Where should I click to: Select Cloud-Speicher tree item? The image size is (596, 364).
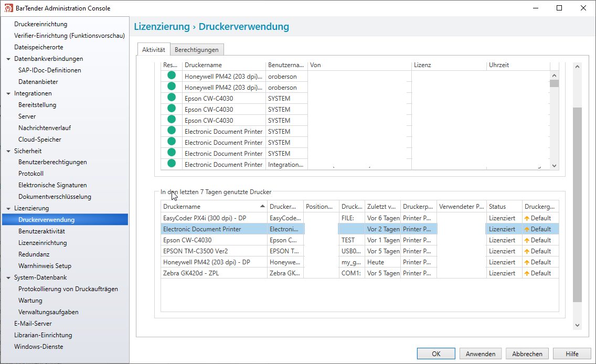coord(39,140)
